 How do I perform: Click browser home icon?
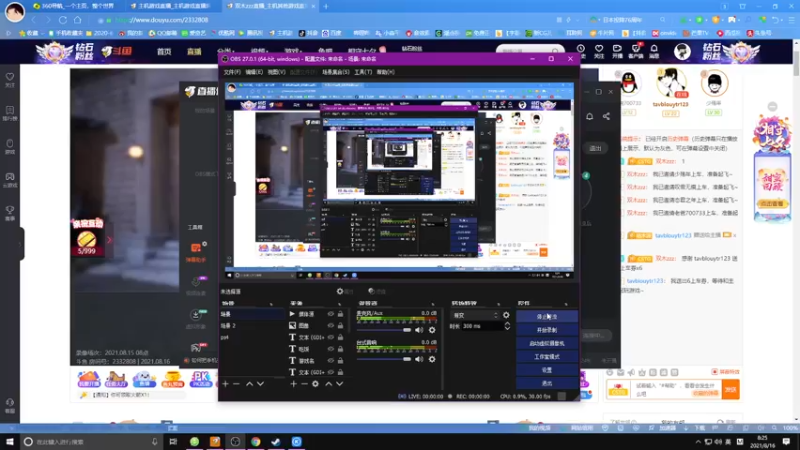[x=78, y=20]
